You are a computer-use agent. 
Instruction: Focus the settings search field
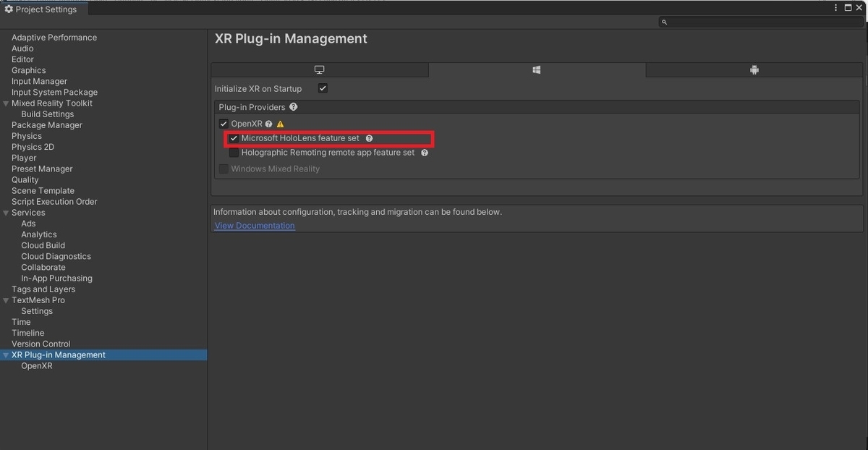[761, 22]
